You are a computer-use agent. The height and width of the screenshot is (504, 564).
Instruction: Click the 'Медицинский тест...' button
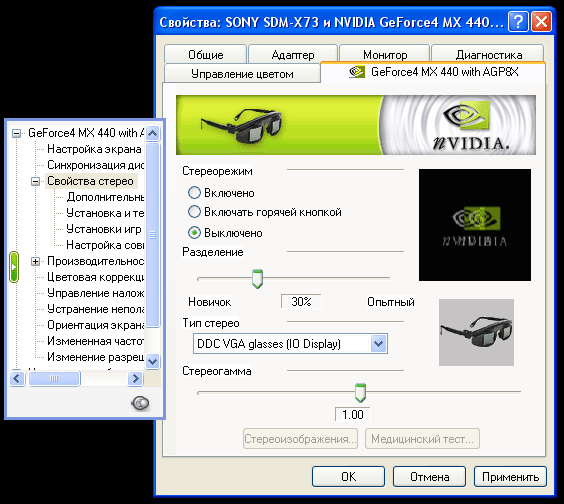click(x=422, y=439)
